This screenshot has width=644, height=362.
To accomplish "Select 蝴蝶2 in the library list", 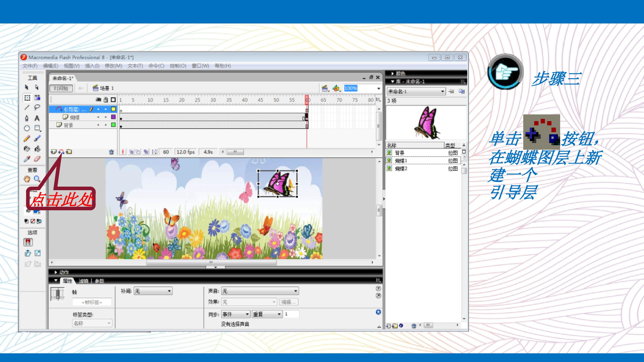I will (x=401, y=169).
